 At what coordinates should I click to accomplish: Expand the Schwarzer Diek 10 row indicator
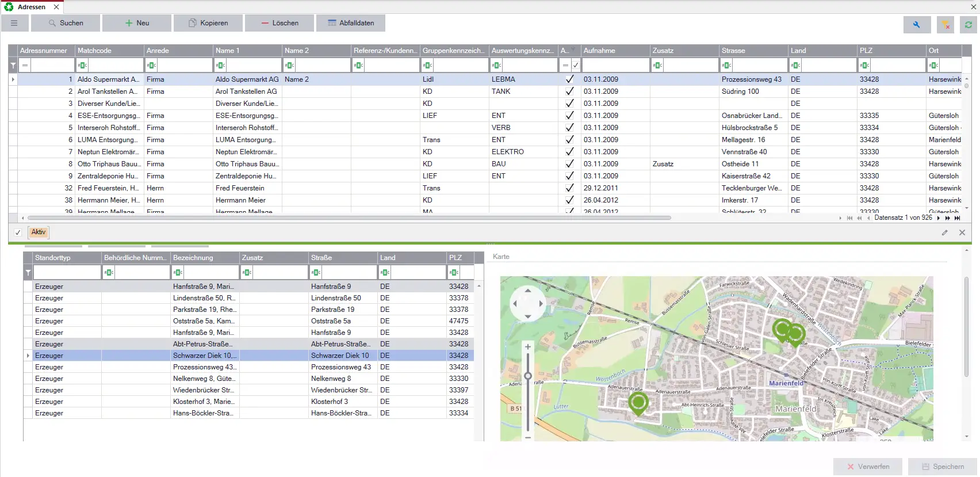tap(28, 356)
